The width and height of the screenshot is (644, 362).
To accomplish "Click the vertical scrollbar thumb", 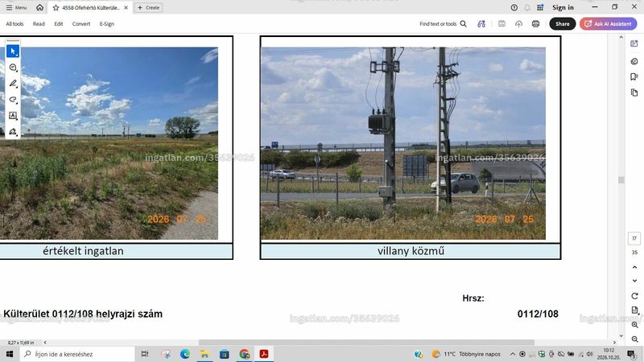I will click(621, 179).
